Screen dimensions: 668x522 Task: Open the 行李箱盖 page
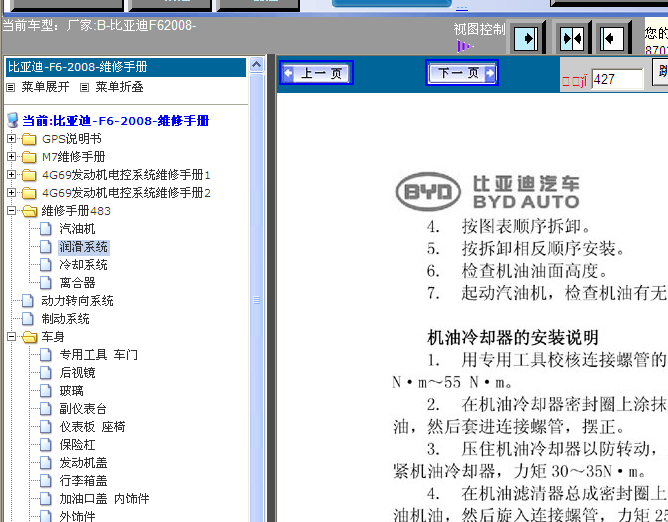(83, 480)
